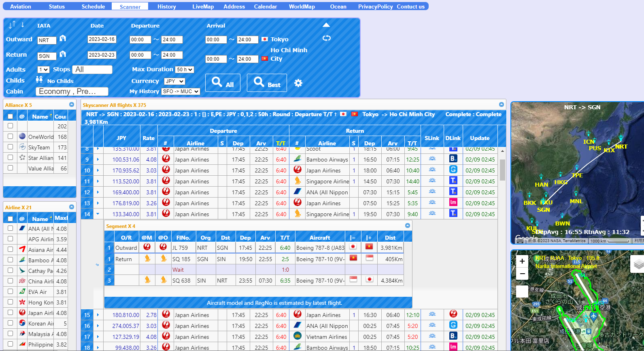Image resolution: width=644 pixels, height=351 pixels.
Task: Open the search settings gear icon
Action: (x=298, y=83)
